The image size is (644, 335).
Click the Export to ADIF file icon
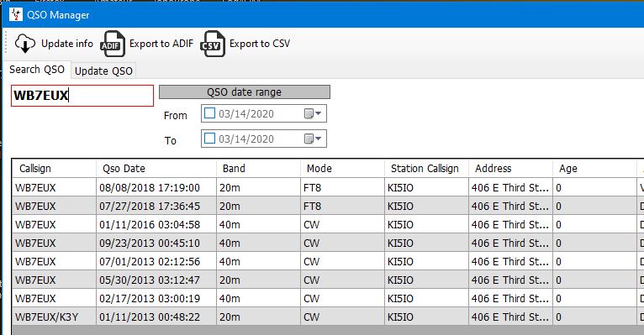coord(113,44)
